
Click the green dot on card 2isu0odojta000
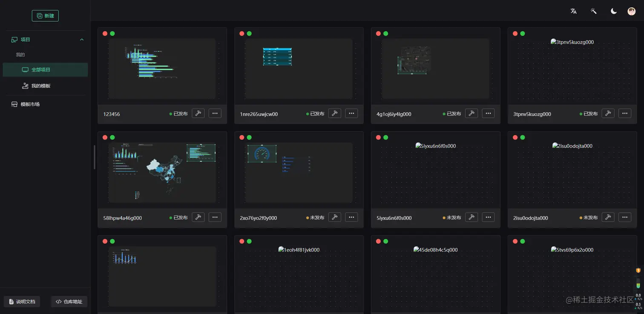coord(523,137)
